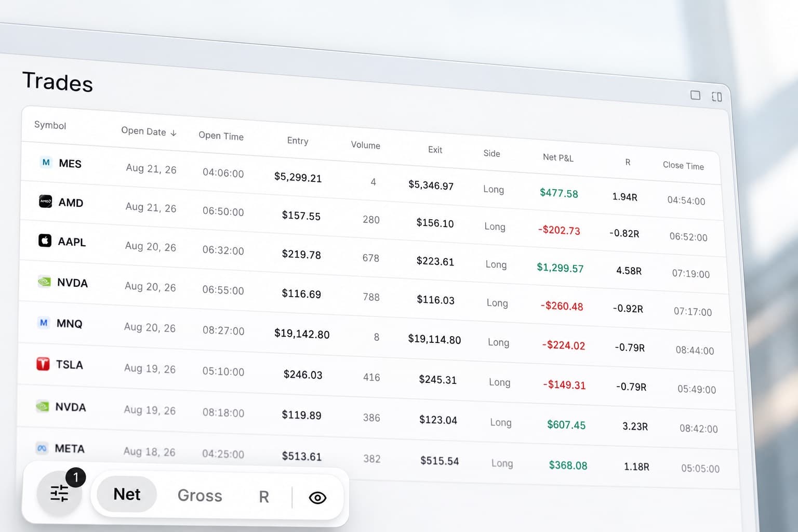The height and width of the screenshot is (532, 798).
Task: Sort by Volume column header
Action: [365, 145]
